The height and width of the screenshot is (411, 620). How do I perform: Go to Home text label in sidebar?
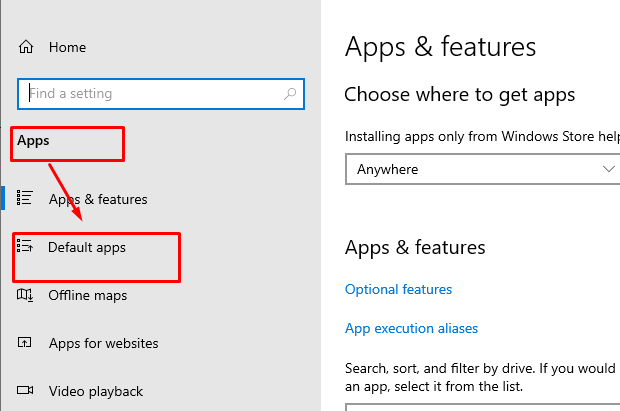click(67, 47)
